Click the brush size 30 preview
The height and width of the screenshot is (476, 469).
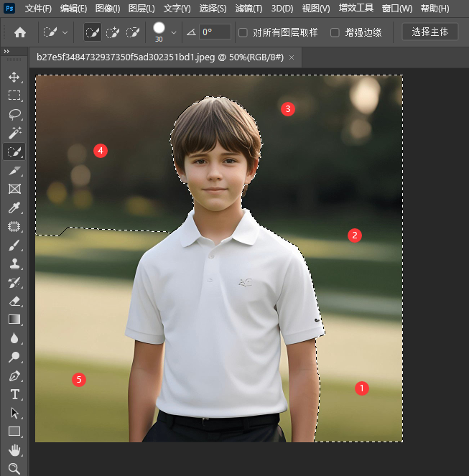pos(159,32)
